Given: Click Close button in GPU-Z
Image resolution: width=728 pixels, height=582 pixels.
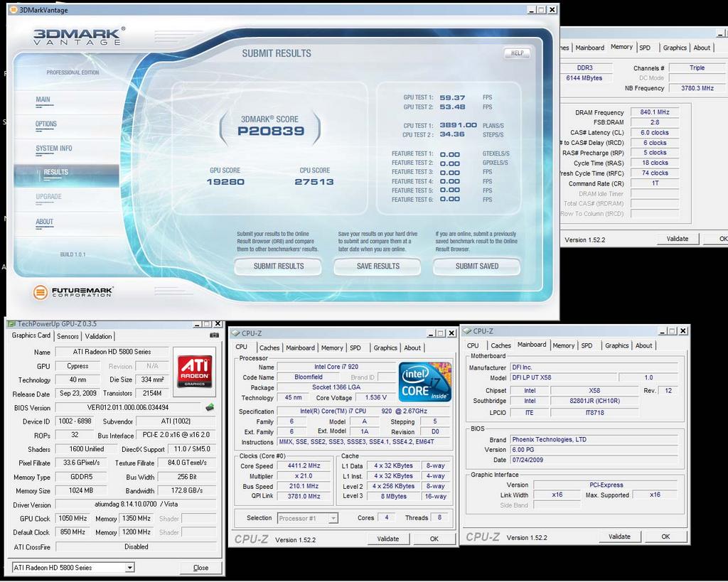Looking at the screenshot, I should point(200,567).
